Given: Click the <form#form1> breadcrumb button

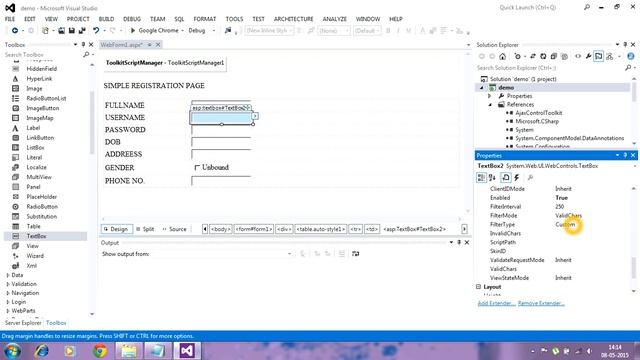Looking at the screenshot, I should pyautogui.click(x=253, y=229).
